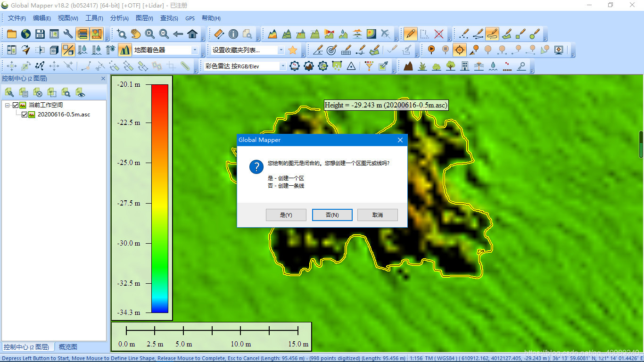Click the globe online data icon

coord(26,34)
